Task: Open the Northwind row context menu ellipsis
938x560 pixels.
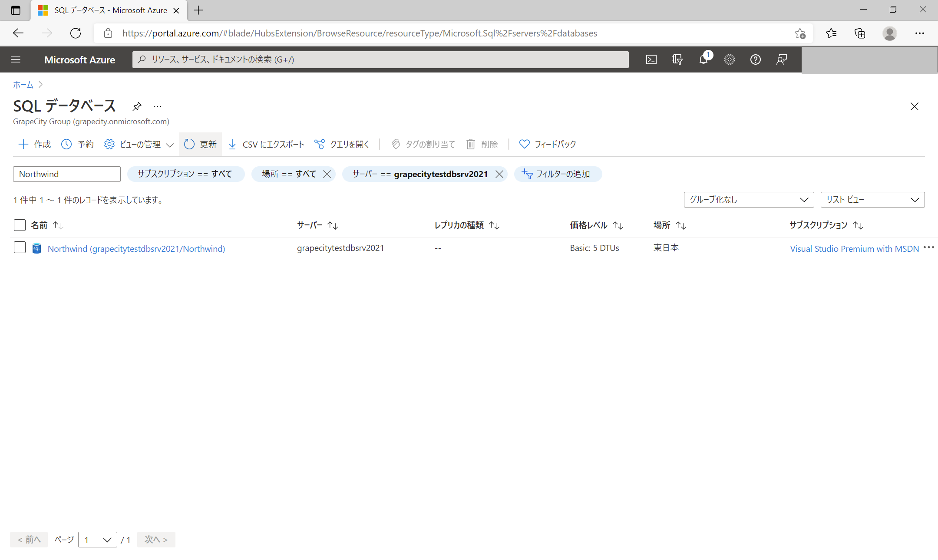Action: click(929, 247)
